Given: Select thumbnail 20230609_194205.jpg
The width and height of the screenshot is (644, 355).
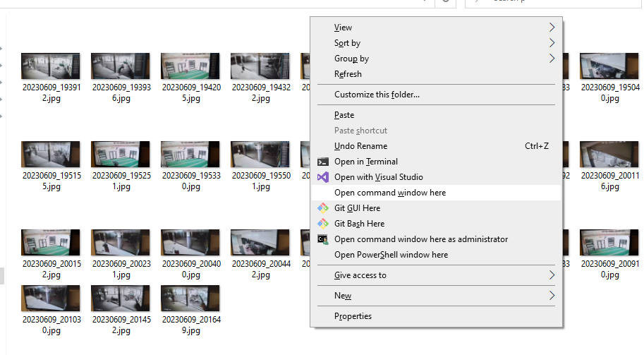Looking at the screenshot, I should tap(190, 66).
